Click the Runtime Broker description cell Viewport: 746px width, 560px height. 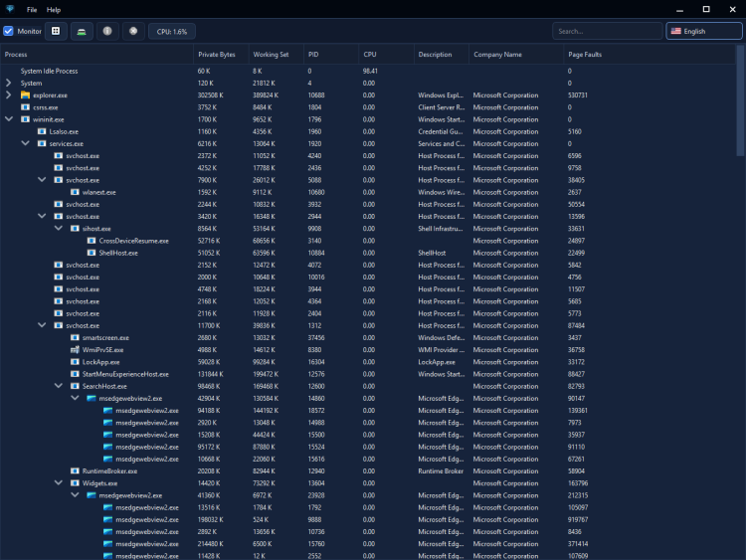[x=441, y=471]
